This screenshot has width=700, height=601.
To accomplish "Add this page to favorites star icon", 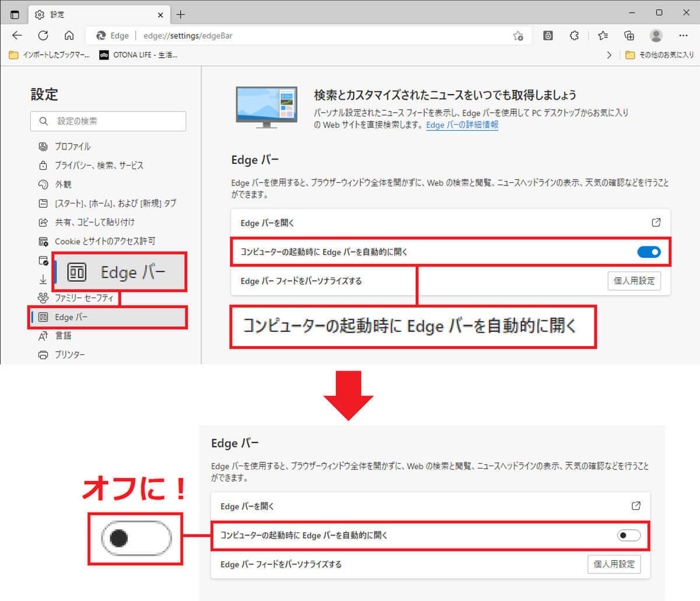I will pos(518,36).
